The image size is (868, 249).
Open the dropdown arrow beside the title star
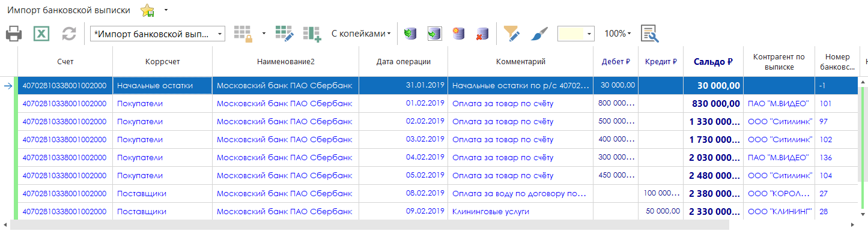tap(166, 11)
